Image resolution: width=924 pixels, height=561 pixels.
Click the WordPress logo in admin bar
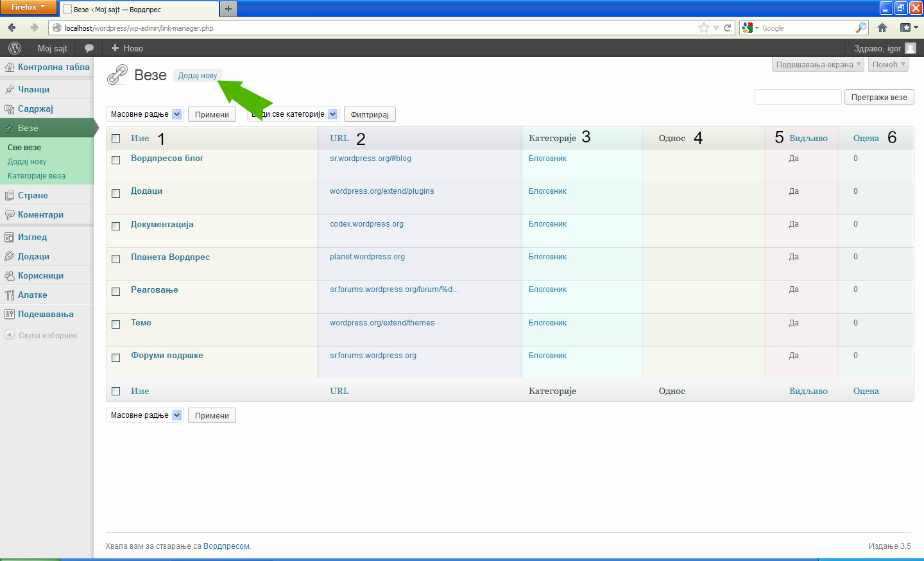point(15,48)
